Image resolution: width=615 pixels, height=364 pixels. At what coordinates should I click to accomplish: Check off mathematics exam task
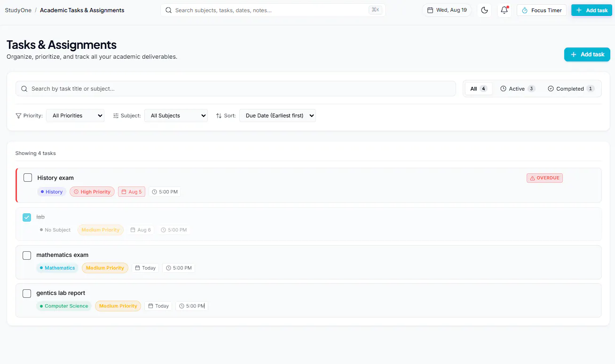(x=27, y=255)
